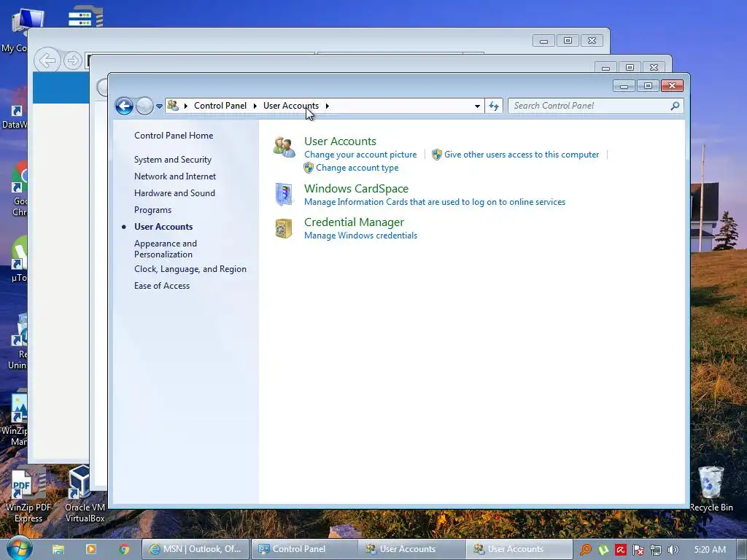Click Manage Windows credentials link
Screen dimensions: 747x560
360,236
